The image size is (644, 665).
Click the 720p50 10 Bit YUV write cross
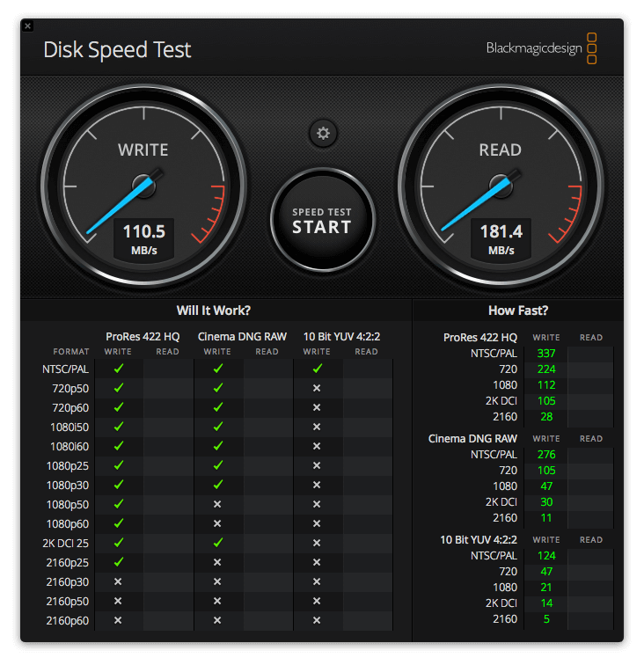point(317,388)
